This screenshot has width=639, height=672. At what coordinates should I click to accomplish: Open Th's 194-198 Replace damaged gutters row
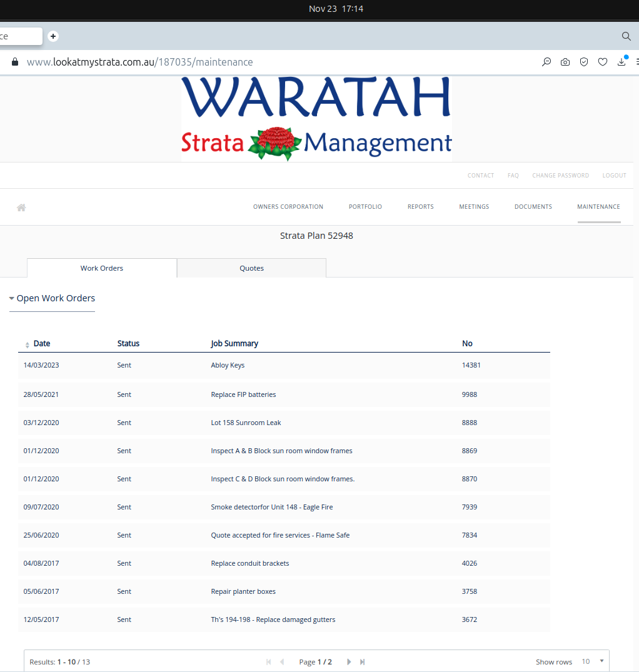[x=284, y=619]
